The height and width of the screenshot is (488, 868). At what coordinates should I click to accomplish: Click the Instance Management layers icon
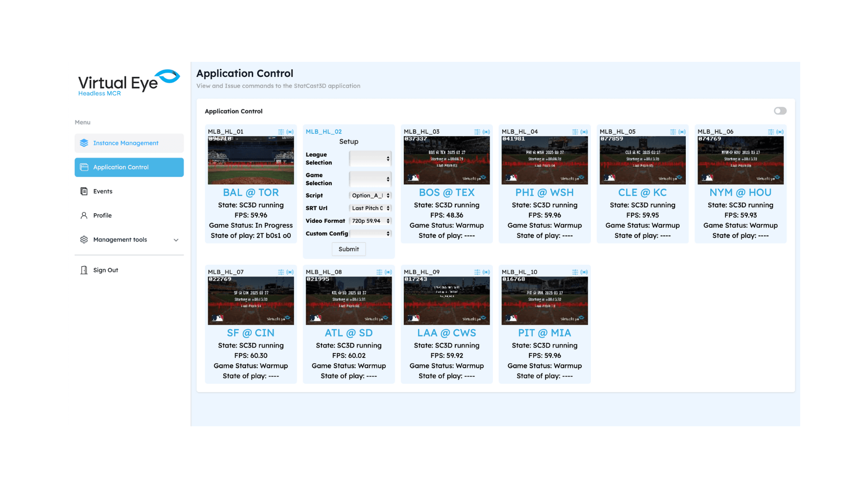tap(84, 143)
